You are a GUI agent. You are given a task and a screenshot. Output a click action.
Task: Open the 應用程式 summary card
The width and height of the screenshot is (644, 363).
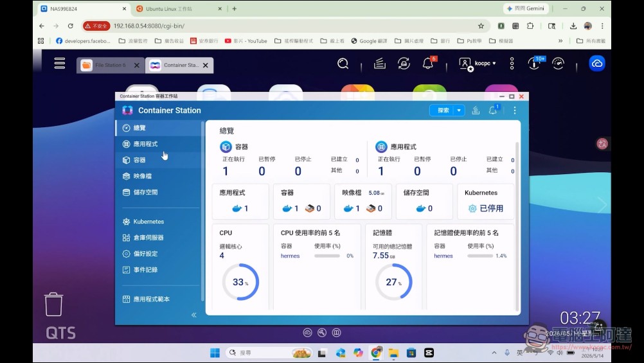[x=240, y=202]
